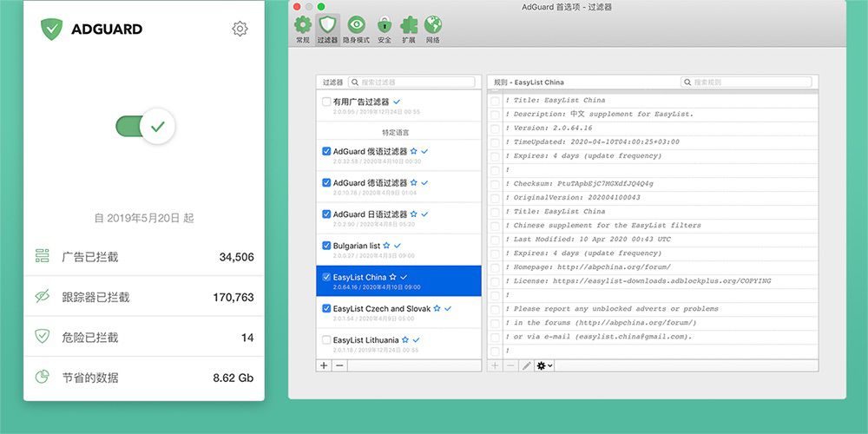The width and height of the screenshot is (868, 434).
Task: Click the rules pane add (+) button
Action: pos(495,365)
